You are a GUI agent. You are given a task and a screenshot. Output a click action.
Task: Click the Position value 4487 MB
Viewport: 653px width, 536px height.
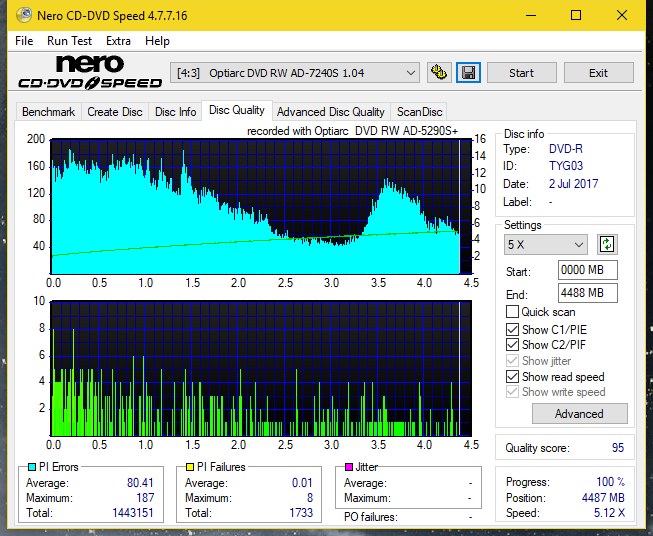pyautogui.click(x=603, y=498)
